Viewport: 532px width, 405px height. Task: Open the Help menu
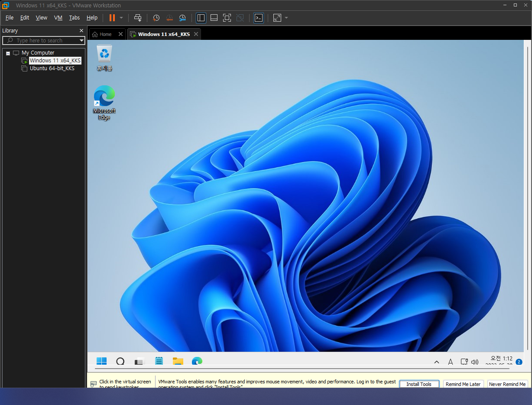coord(92,18)
